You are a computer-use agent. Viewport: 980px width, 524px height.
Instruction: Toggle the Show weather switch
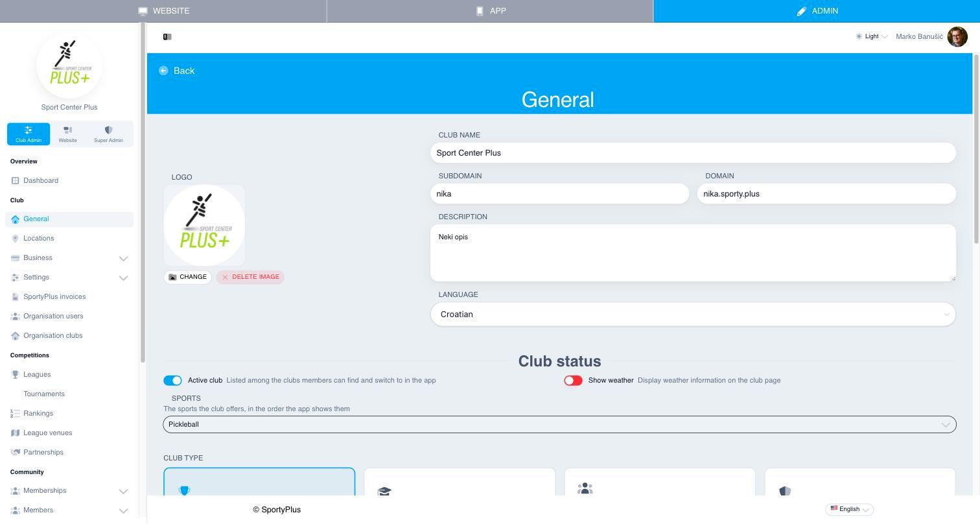click(x=573, y=381)
